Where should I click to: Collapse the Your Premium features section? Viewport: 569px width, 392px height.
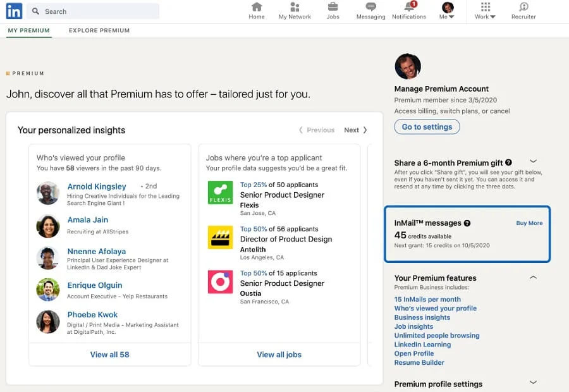[533, 278]
